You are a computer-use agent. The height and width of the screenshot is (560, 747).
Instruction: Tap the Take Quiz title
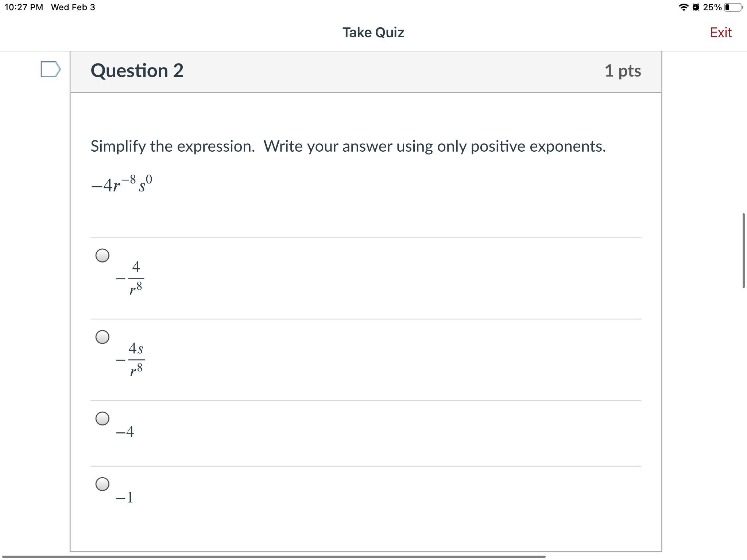tap(373, 32)
